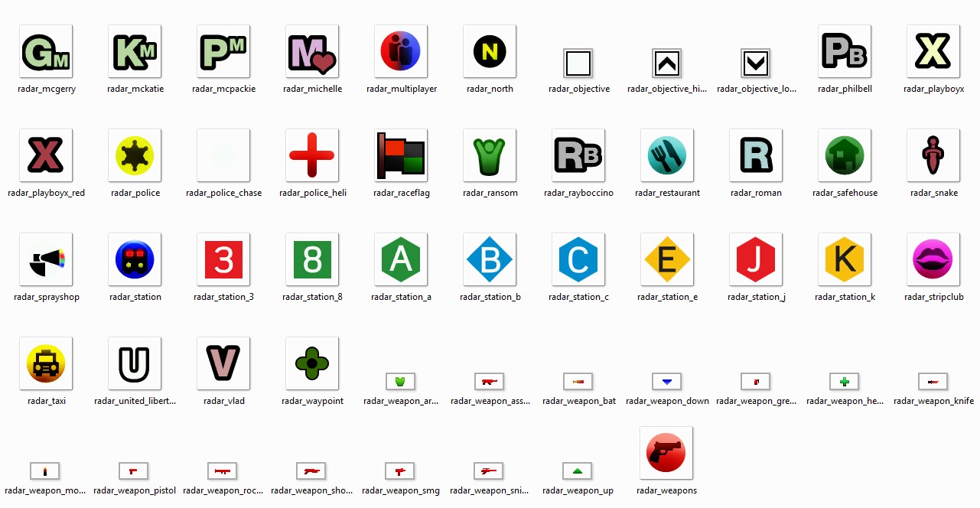Click the radar_police sheriff star icon
This screenshot has width=980, height=508.
135,155
